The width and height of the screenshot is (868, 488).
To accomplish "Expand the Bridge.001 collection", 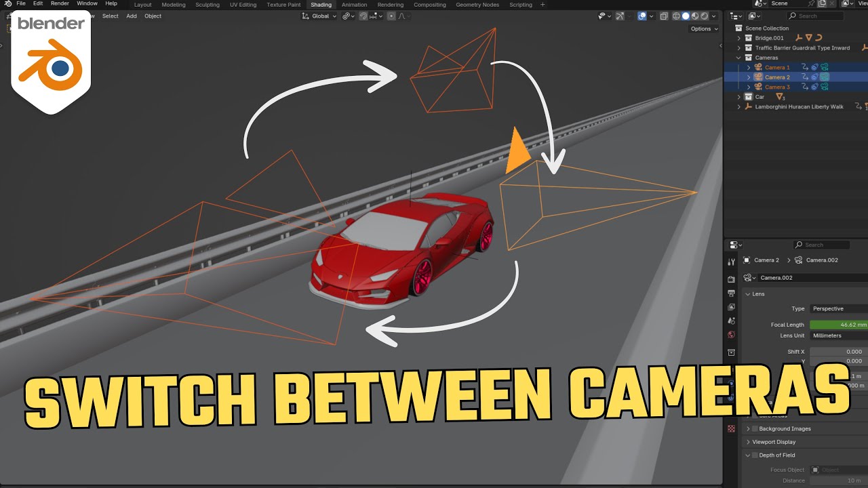I will pos(739,38).
